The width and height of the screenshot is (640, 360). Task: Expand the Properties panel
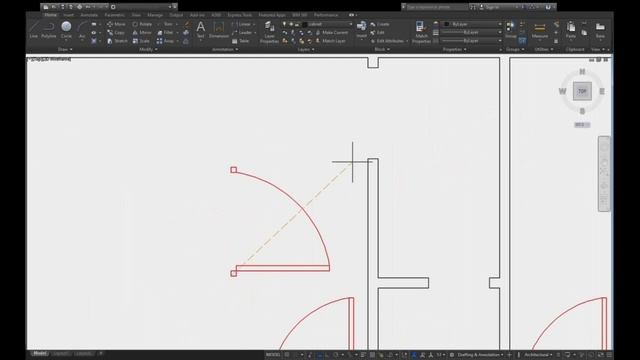[x=455, y=49]
